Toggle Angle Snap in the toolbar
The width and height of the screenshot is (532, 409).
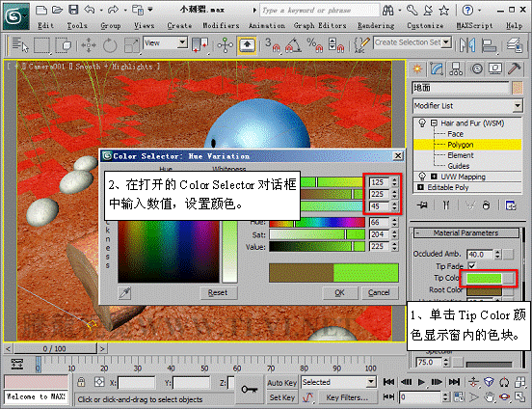(x=293, y=45)
